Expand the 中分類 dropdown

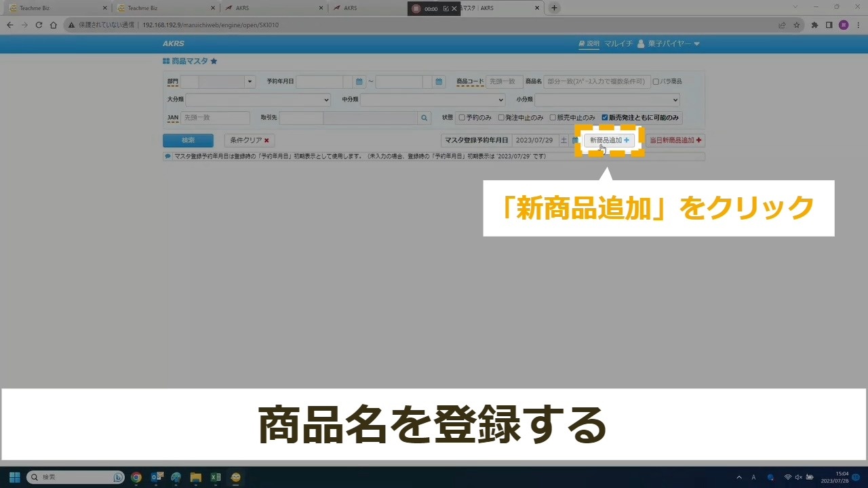[433, 100]
